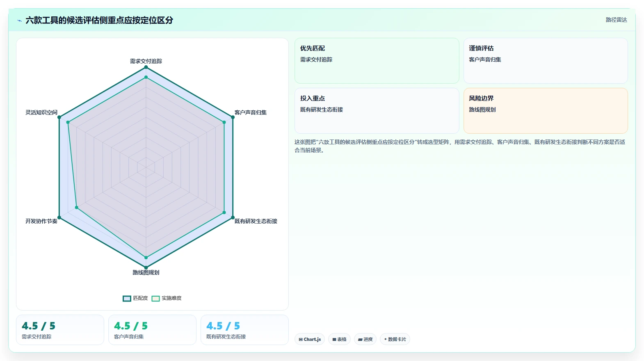Click 既有研发生态衔接 text in 投入重点 card
The image size is (644, 361).
point(322,110)
